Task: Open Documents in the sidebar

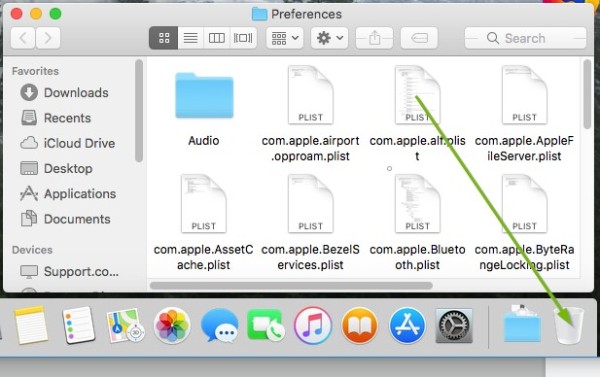Action: click(x=65, y=219)
